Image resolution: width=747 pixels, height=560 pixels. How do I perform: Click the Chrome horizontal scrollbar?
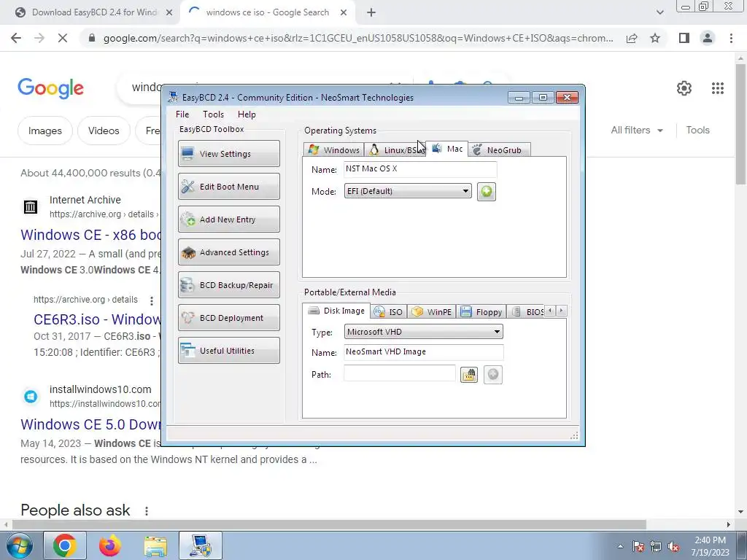point(329,524)
